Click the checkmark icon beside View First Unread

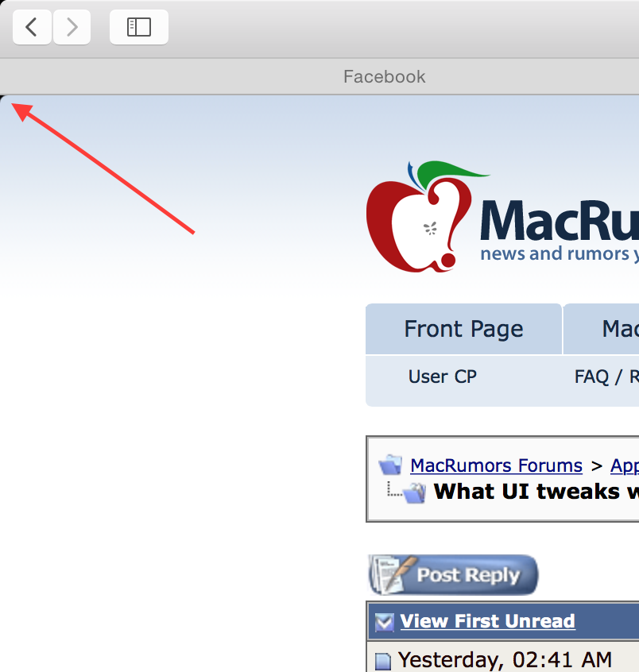[384, 622]
